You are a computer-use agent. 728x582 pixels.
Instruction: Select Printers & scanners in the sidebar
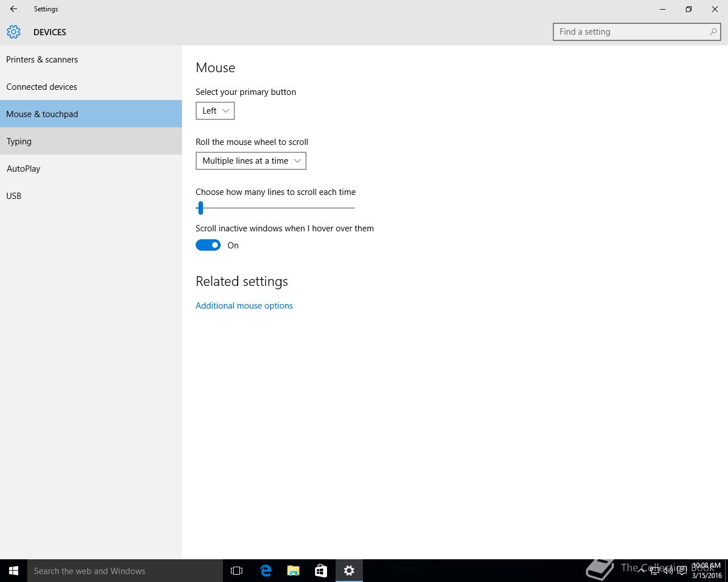point(42,60)
